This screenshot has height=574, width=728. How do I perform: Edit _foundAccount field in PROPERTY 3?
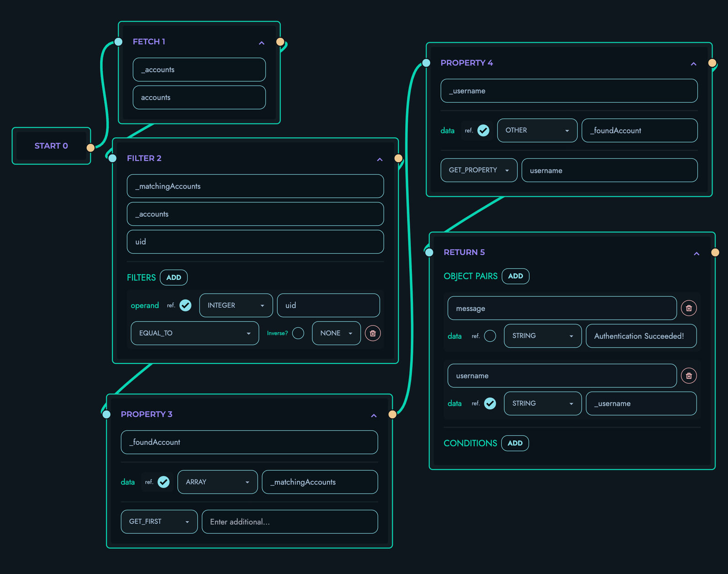pos(249,442)
